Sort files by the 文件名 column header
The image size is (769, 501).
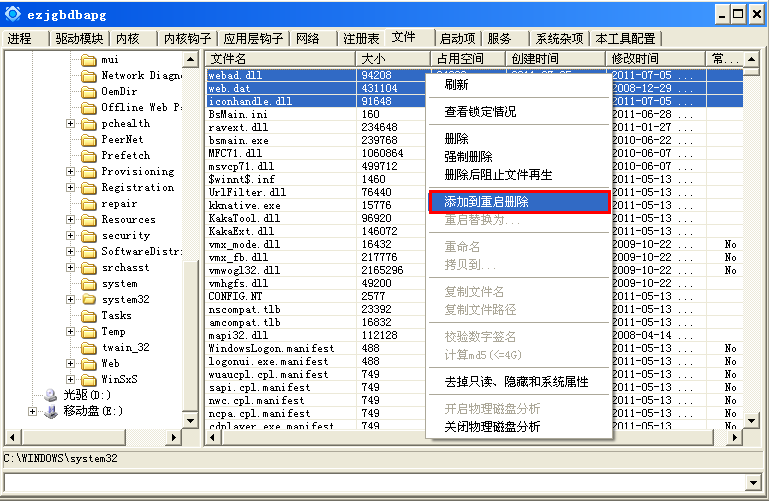280,59
